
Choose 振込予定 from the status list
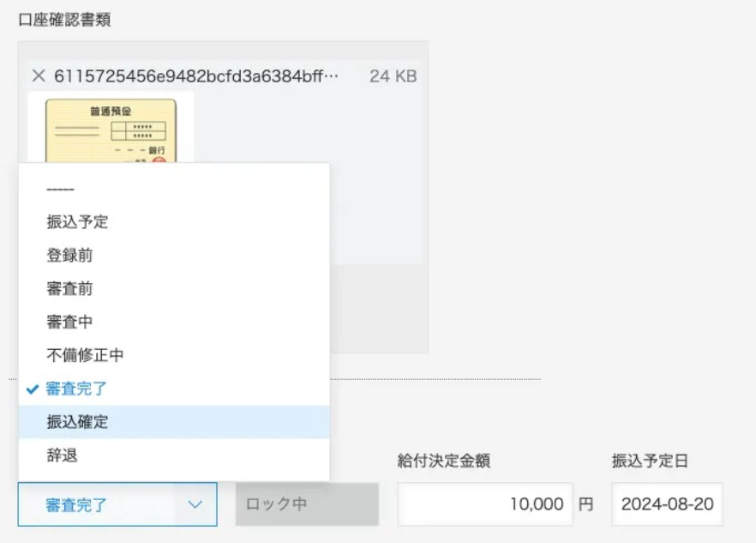coord(77,222)
